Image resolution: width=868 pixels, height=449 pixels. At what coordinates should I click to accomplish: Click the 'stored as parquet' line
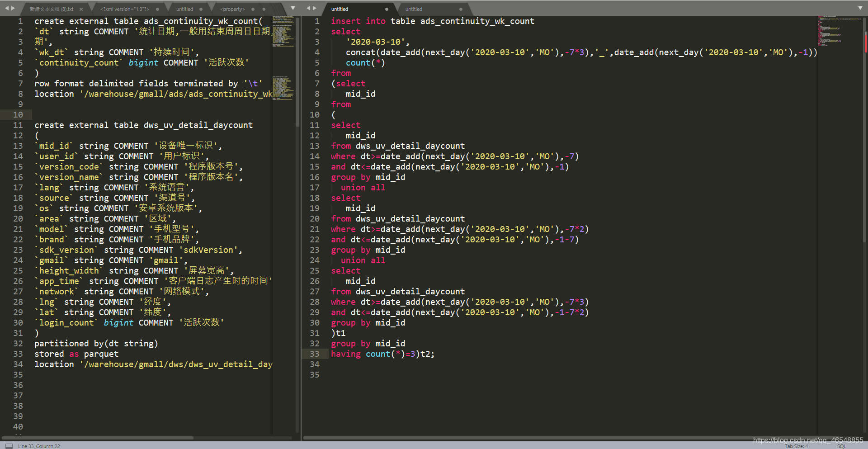pyautogui.click(x=76, y=354)
